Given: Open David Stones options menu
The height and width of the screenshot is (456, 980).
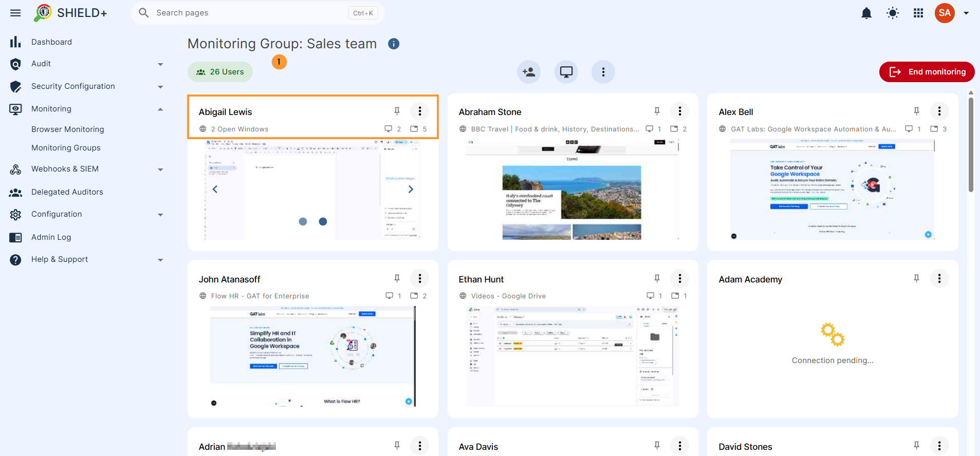Looking at the screenshot, I should coord(939,446).
